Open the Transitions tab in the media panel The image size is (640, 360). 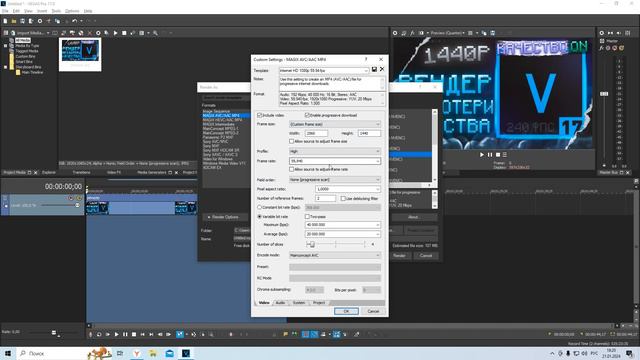tap(81, 173)
